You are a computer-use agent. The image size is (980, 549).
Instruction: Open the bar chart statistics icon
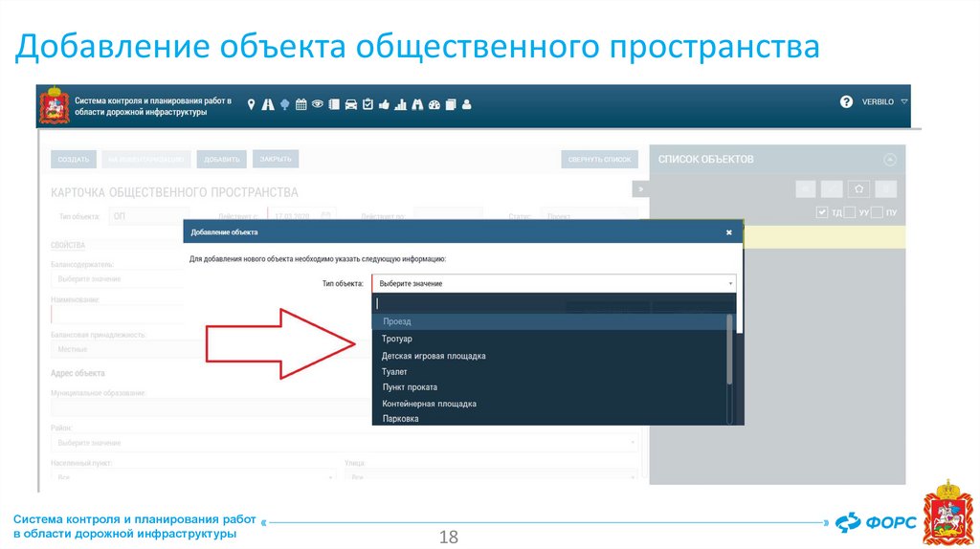[x=401, y=104]
